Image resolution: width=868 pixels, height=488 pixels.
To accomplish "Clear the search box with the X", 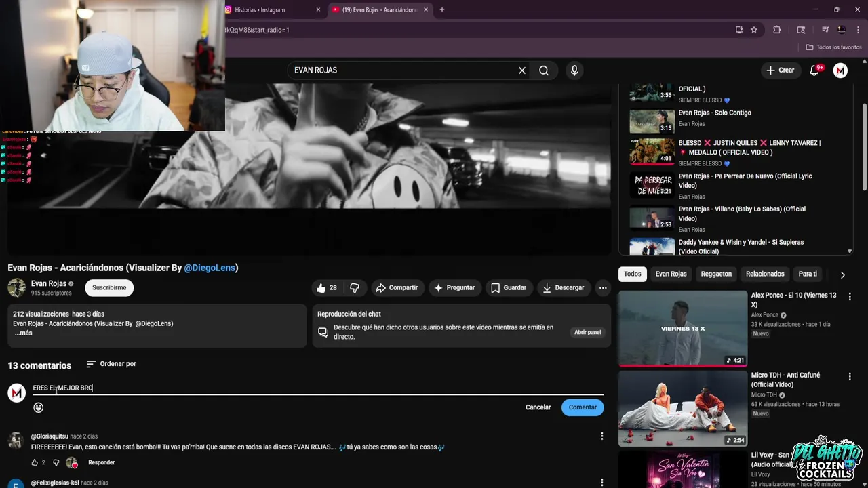I will tap(522, 70).
